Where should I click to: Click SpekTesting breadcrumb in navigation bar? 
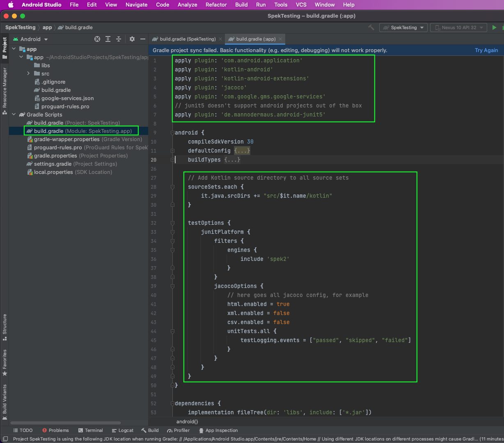point(21,27)
